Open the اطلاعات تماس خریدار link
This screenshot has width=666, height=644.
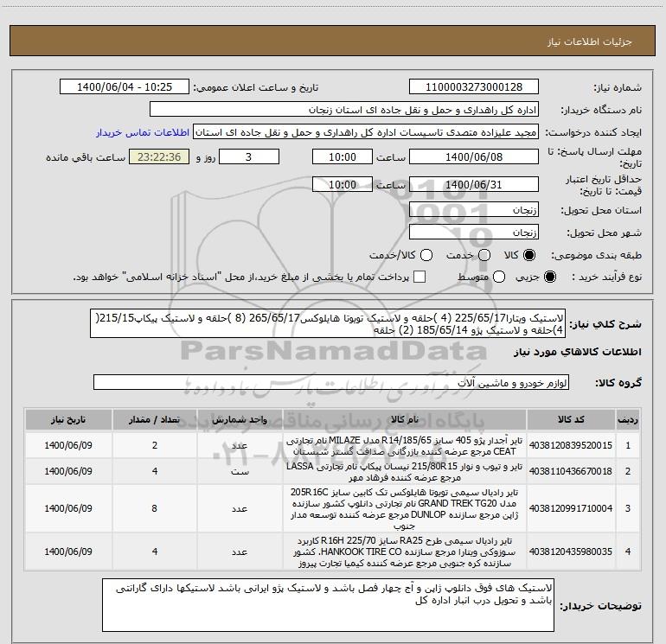pos(143,132)
